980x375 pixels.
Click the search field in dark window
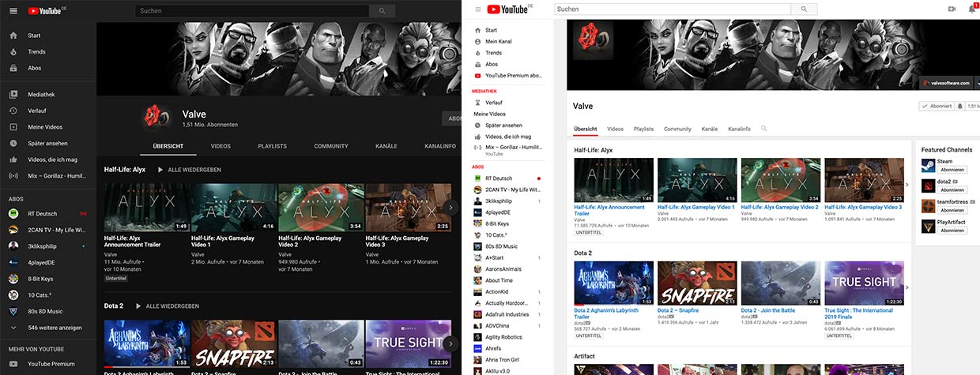point(252,11)
